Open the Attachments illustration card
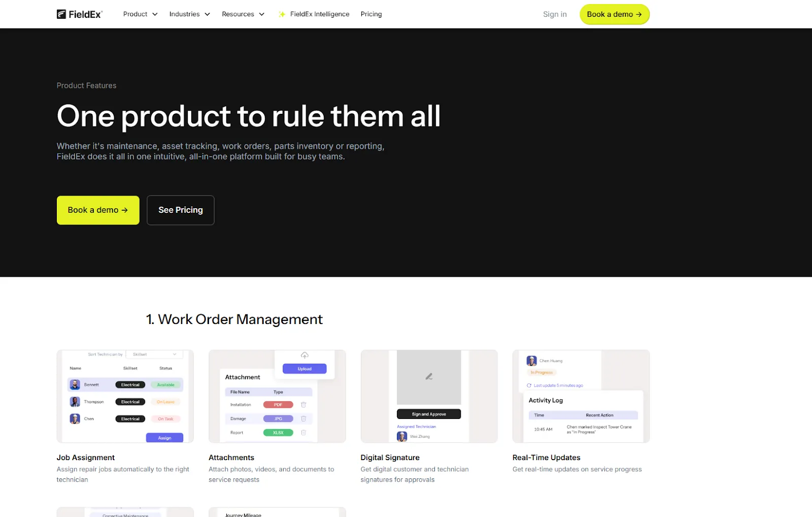This screenshot has height=517, width=812. (277, 396)
